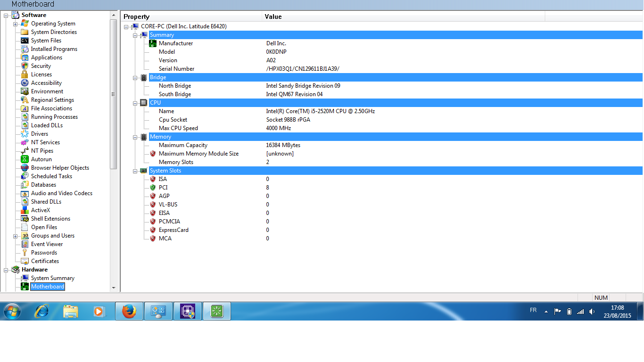The width and height of the screenshot is (644, 362).
Task: Select Open Files in the tree
Action: 44,227
